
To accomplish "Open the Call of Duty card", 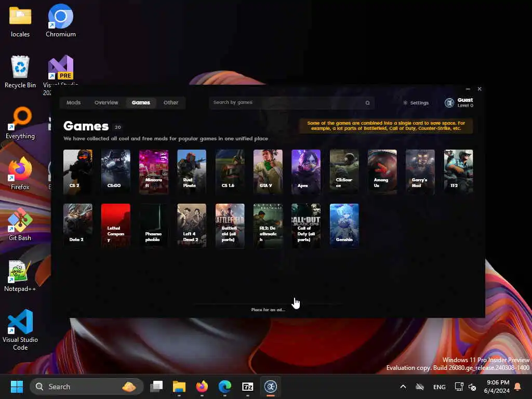I will click(x=306, y=225).
